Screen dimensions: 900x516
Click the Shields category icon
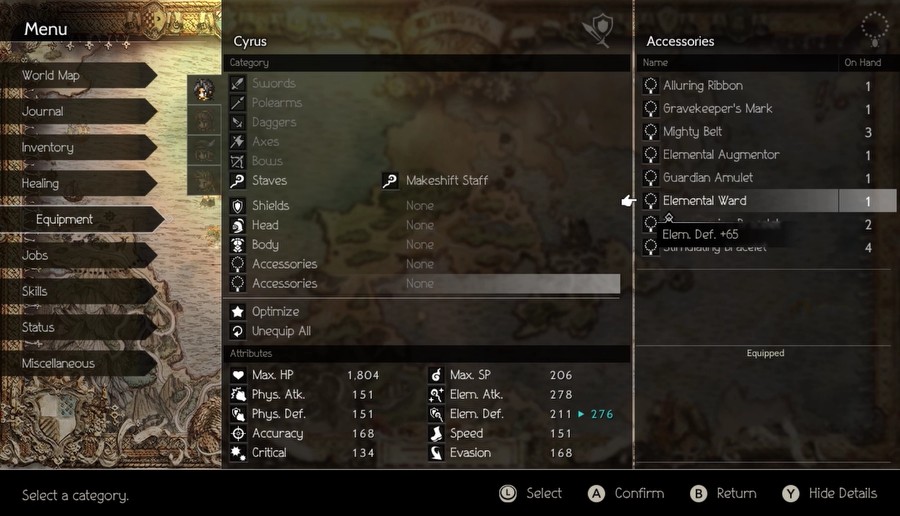tap(238, 205)
